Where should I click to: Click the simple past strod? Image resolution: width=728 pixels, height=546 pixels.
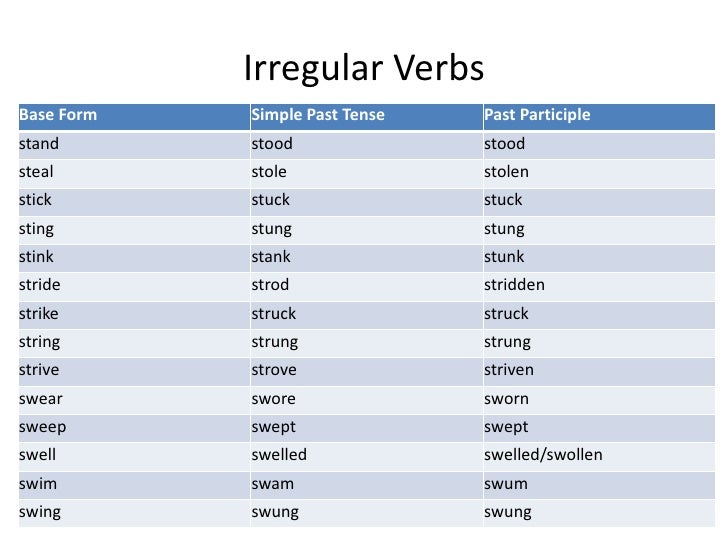pyautogui.click(x=270, y=285)
